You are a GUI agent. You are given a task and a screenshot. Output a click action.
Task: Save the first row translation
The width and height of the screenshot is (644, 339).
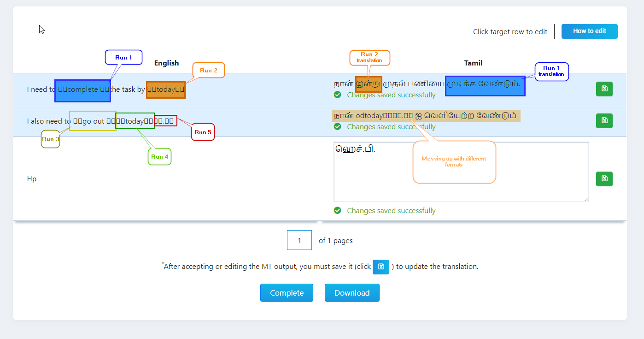click(604, 89)
